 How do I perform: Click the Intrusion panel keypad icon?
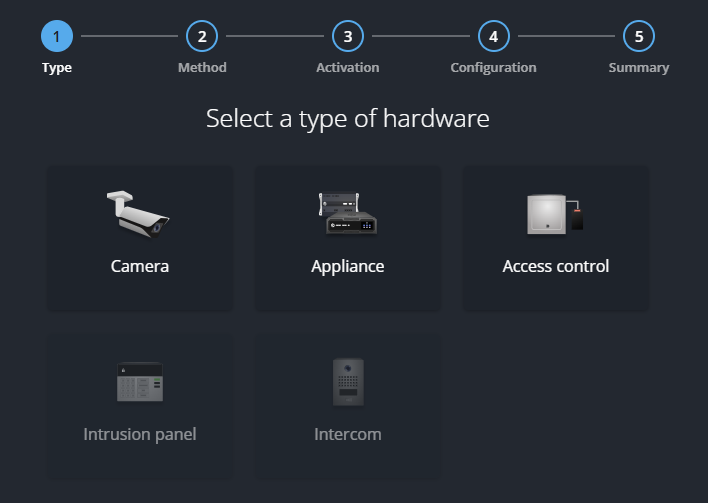click(x=139, y=382)
